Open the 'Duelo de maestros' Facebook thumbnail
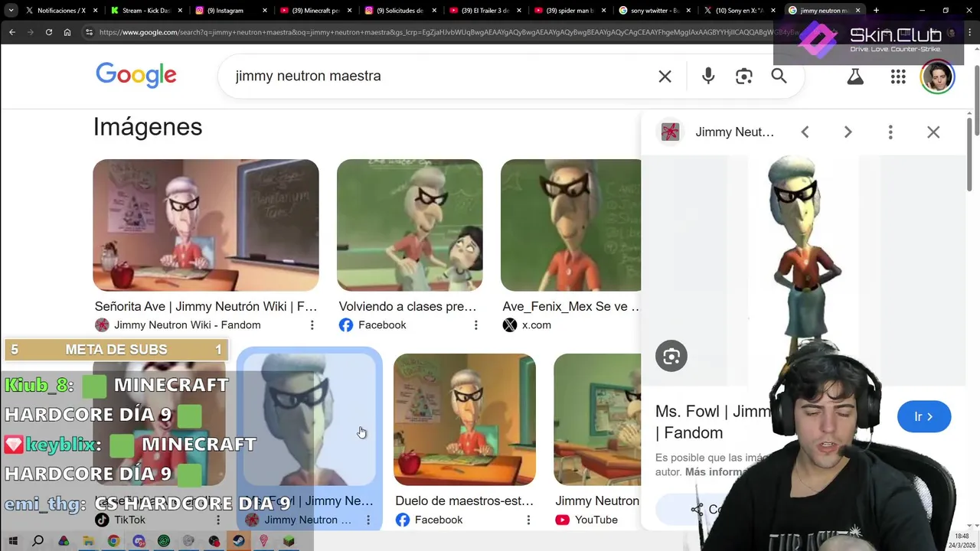Image resolution: width=980 pixels, height=551 pixels. [465, 419]
